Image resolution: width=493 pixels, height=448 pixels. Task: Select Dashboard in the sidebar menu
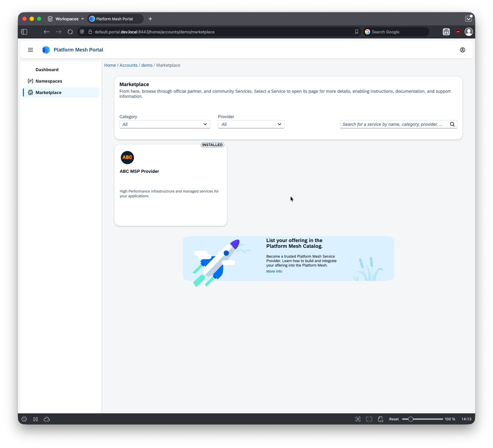tap(47, 70)
